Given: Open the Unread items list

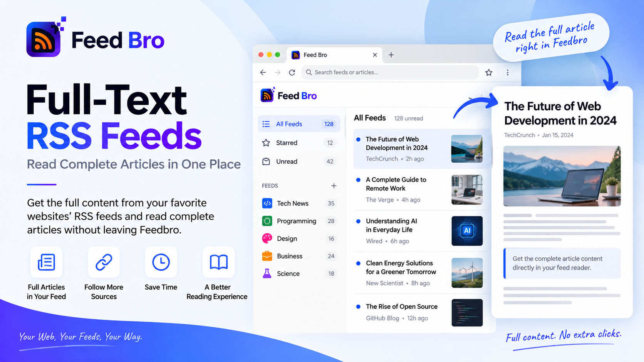Looking at the screenshot, I should click(299, 162).
